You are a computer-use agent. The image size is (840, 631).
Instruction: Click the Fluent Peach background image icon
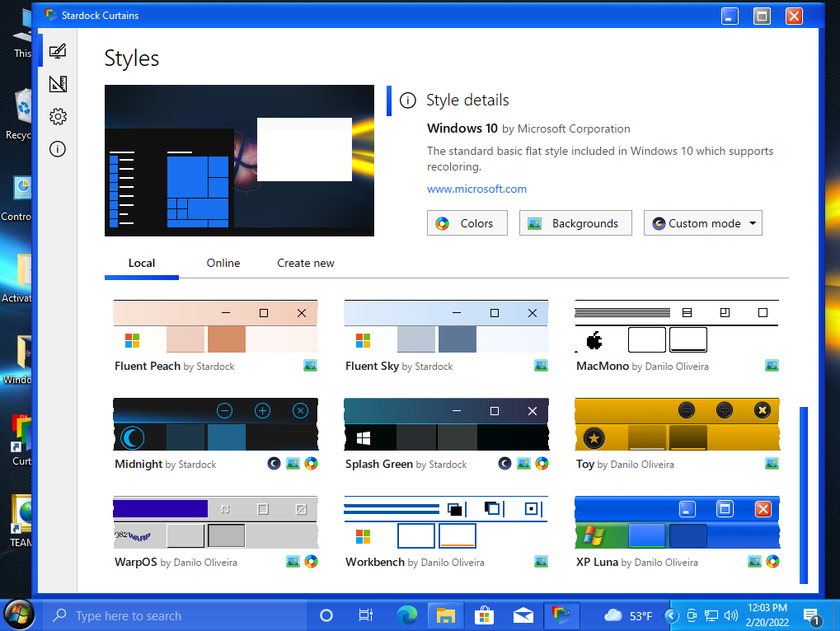point(310,366)
